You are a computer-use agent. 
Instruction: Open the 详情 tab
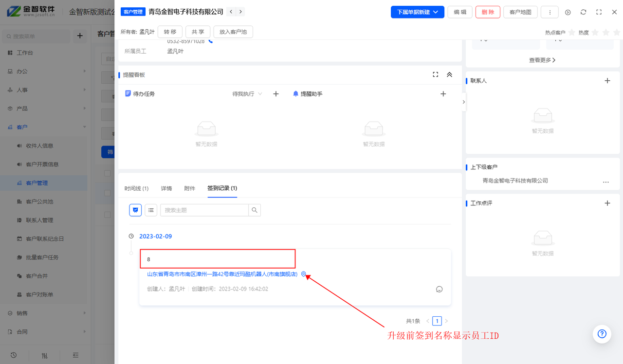(166, 188)
